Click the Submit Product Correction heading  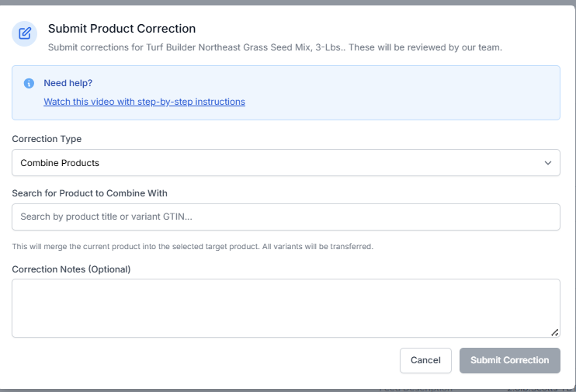pyautogui.click(x=122, y=29)
